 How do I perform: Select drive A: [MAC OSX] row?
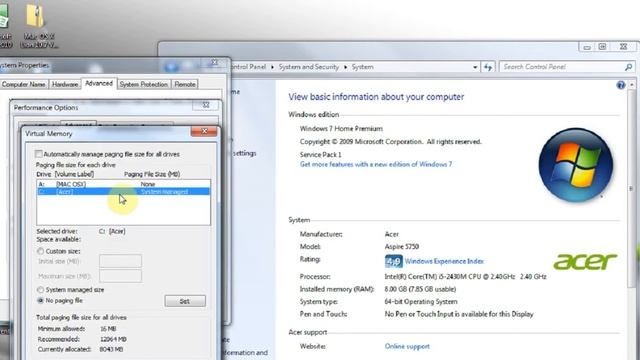[x=124, y=184]
